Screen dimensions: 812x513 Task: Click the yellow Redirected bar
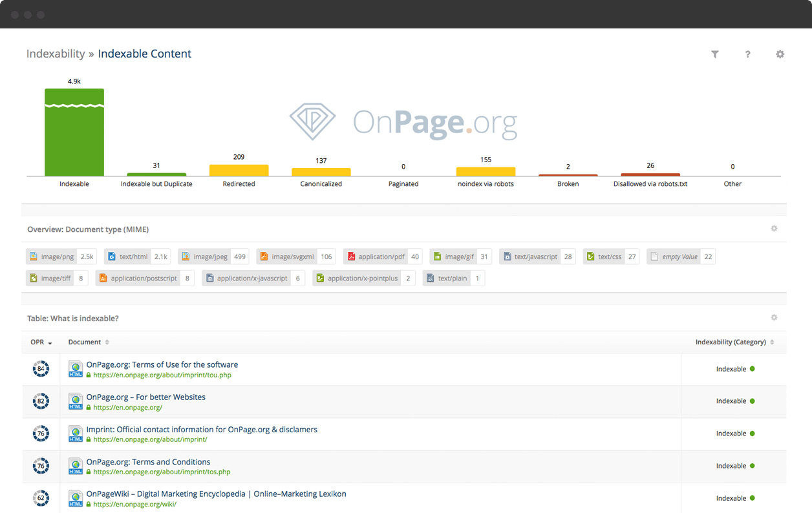click(239, 170)
